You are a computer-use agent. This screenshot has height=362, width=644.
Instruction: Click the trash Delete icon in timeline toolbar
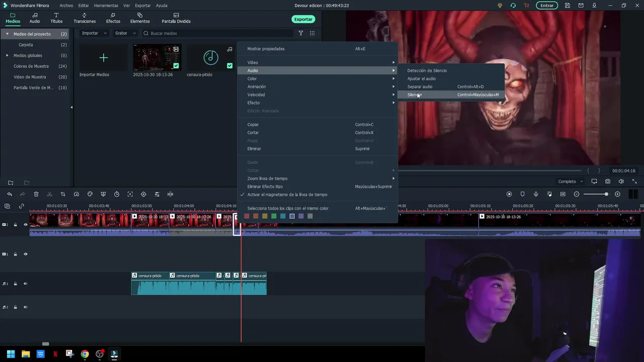point(36,194)
